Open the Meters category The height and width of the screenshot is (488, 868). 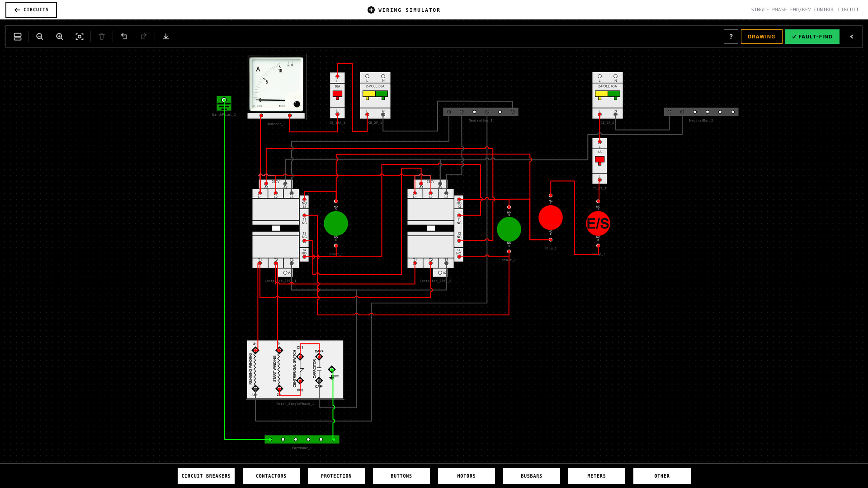(597, 476)
